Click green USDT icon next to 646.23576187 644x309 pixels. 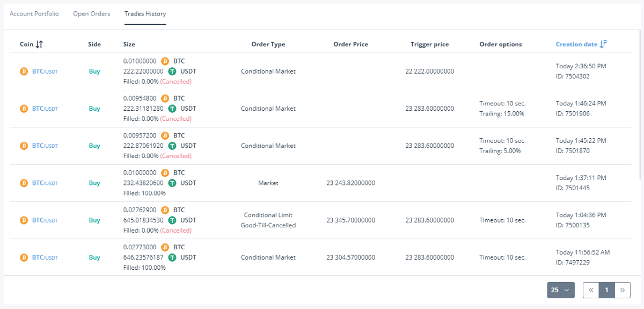(172, 257)
